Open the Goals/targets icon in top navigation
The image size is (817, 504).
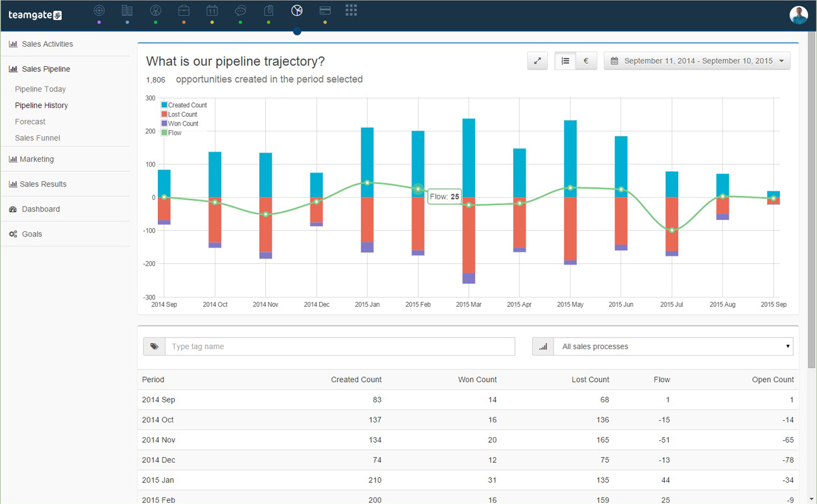pos(99,10)
